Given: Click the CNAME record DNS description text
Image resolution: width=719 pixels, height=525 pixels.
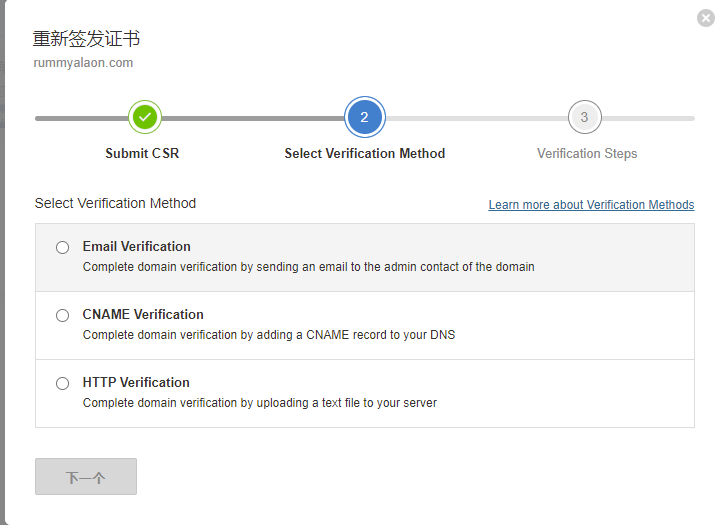Looking at the screenshot, I should [268, 336].
